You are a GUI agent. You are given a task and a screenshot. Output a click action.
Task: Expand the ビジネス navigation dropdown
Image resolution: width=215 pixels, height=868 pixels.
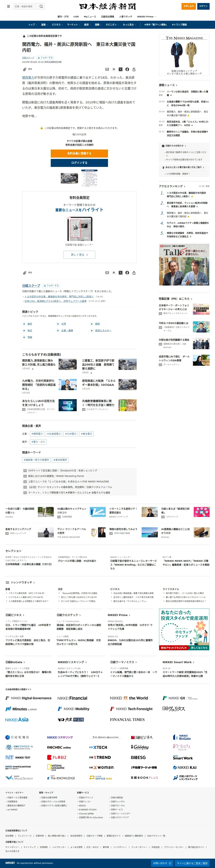(57, 25)
